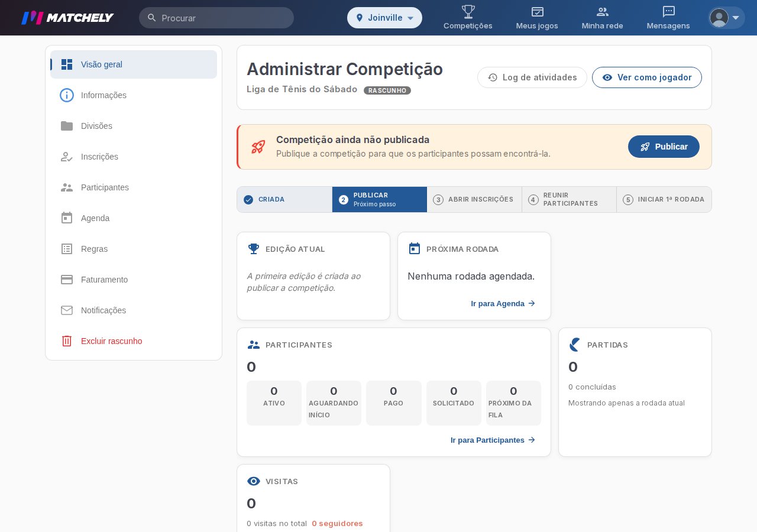Click the 0 seguidores text
Viewport: 757px width, 532px height.
pyautogui.click(x=337, y=523)
